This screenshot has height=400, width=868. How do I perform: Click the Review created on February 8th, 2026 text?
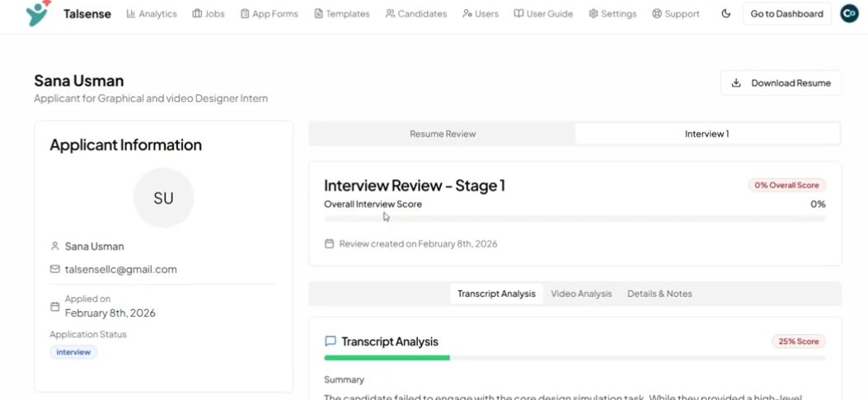(418, 244)
